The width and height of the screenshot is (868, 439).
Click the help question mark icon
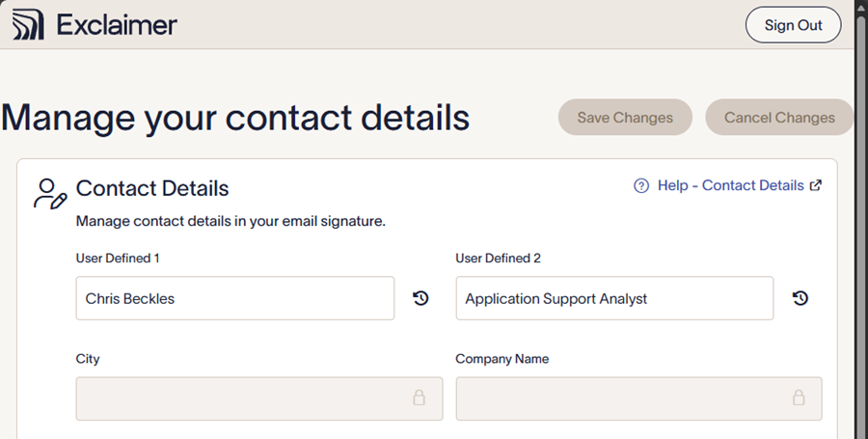pos(641,186)
